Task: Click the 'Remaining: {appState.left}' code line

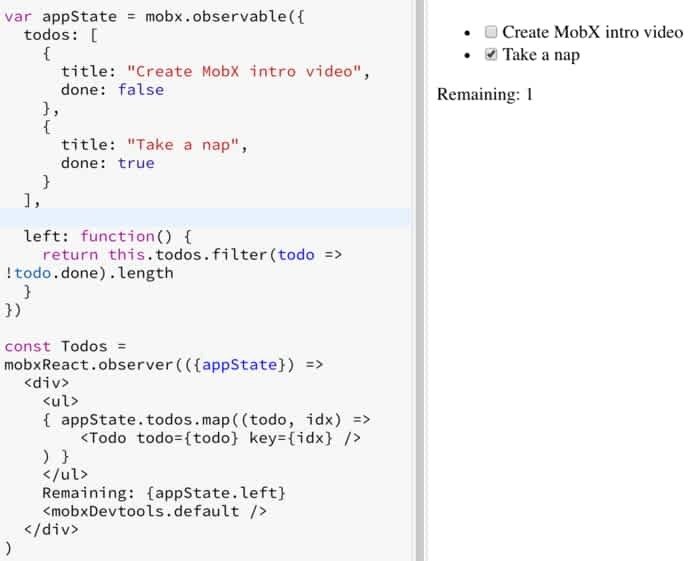Action: tap(164, 493)
